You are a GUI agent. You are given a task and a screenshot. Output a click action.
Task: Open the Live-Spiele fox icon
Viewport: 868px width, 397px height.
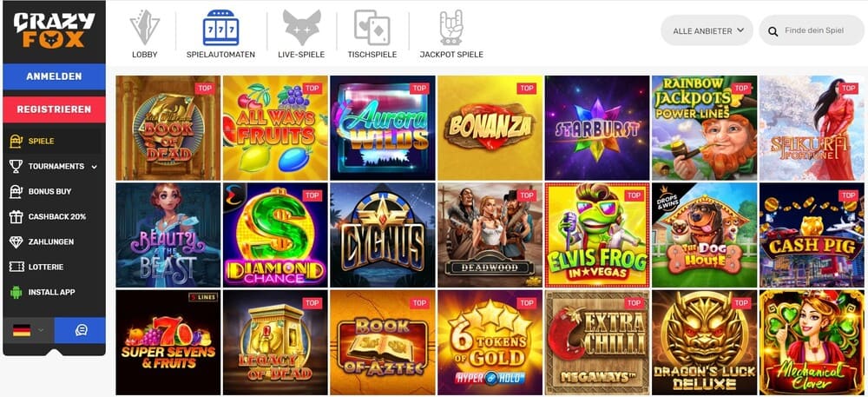[302, 28]
